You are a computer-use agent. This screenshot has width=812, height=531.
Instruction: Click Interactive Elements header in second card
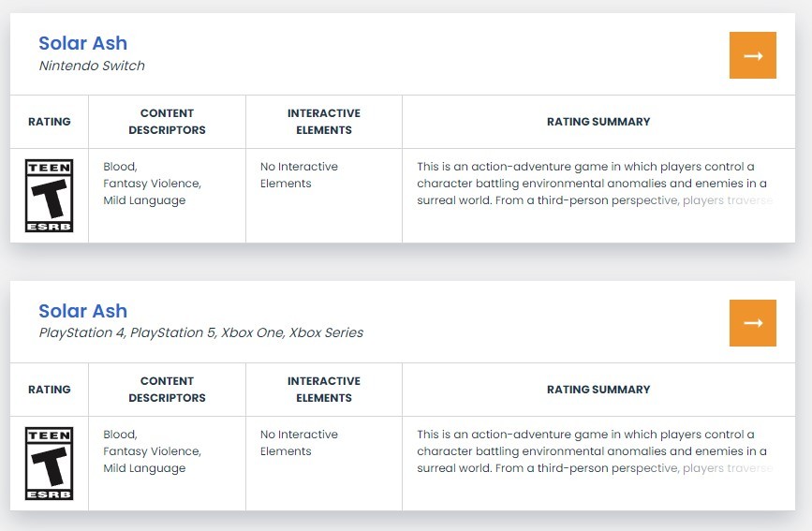point(323,390)
